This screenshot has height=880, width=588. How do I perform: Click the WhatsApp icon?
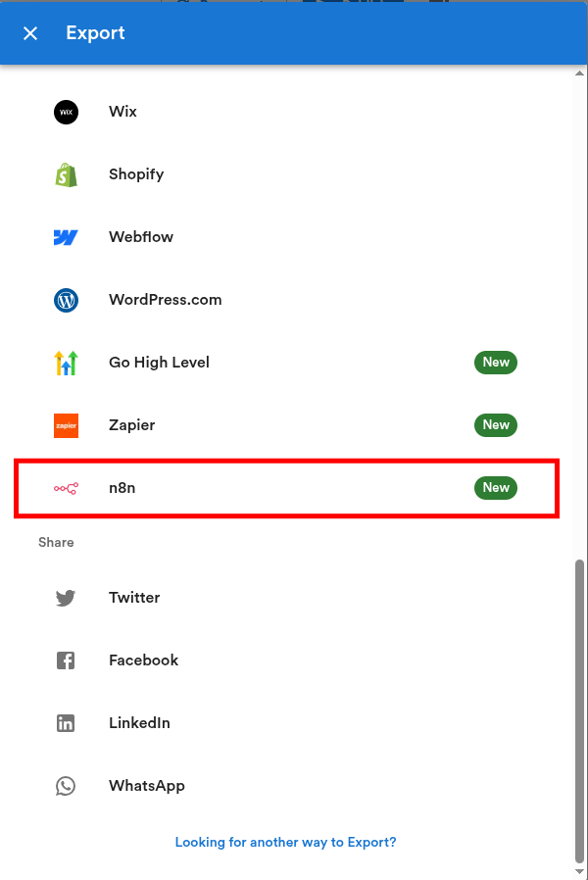66,786
